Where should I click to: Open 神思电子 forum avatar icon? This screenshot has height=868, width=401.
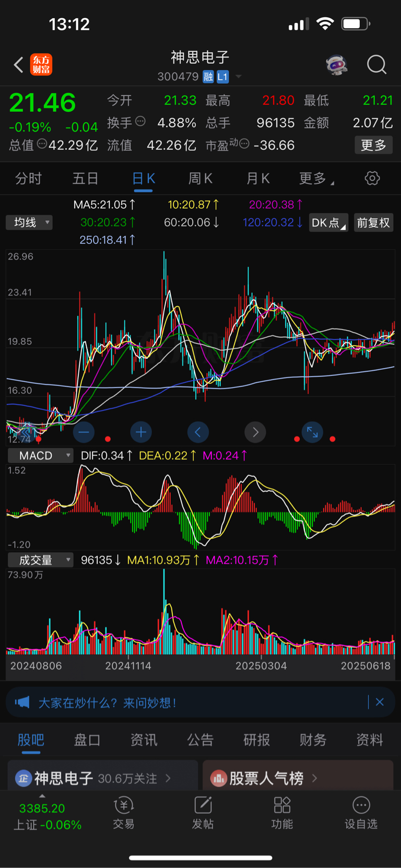pyautogui.click(x=23, y=778)
